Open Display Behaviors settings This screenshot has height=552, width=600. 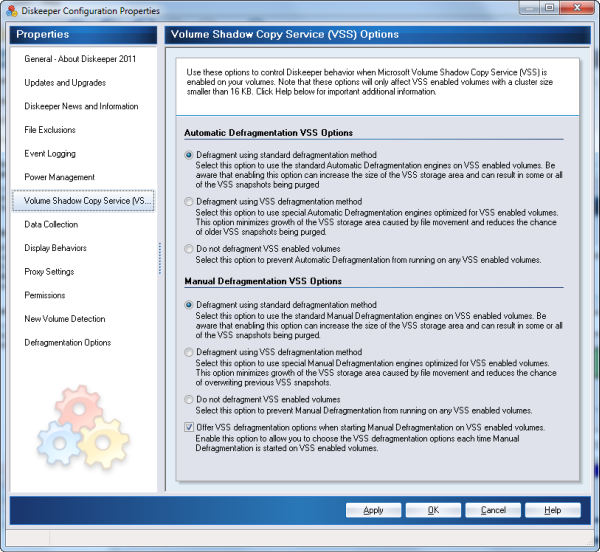[55, 248]
